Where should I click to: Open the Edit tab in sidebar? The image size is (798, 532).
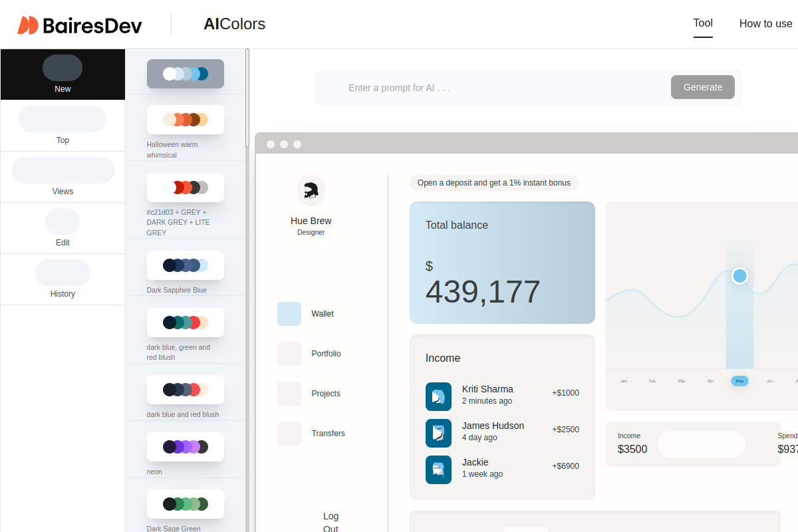point(63,228)
